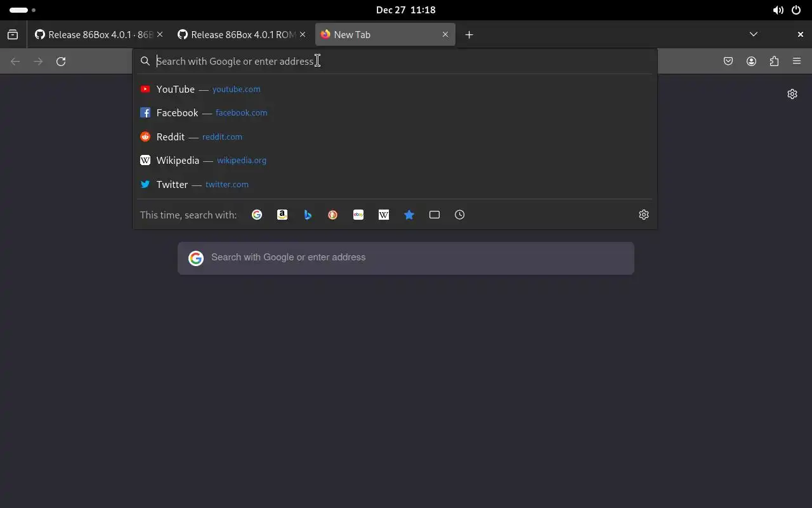
Task: Open Extensions puzzle icon
Action: click(774, 61)
